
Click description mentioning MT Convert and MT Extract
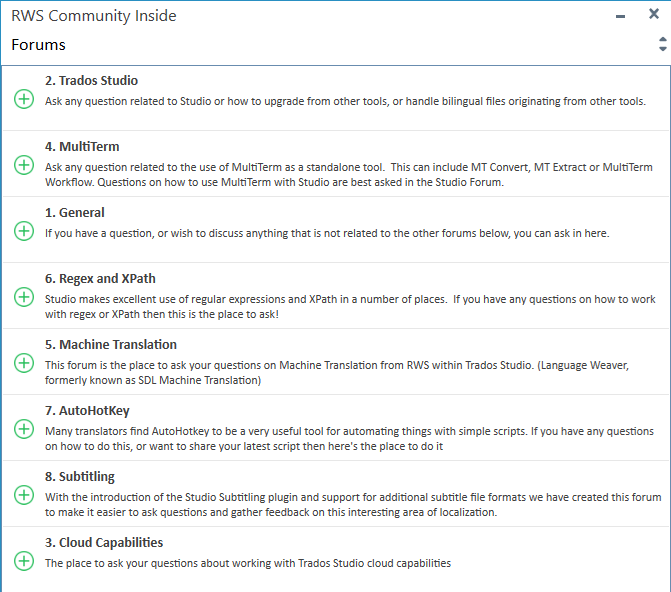tap(349, 175)
